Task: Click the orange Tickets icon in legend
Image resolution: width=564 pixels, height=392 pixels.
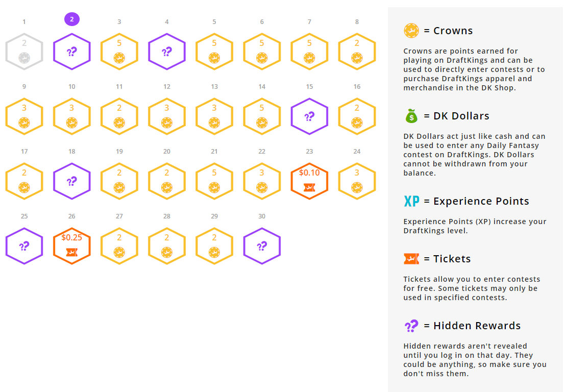Action: [x=411, y=259]
